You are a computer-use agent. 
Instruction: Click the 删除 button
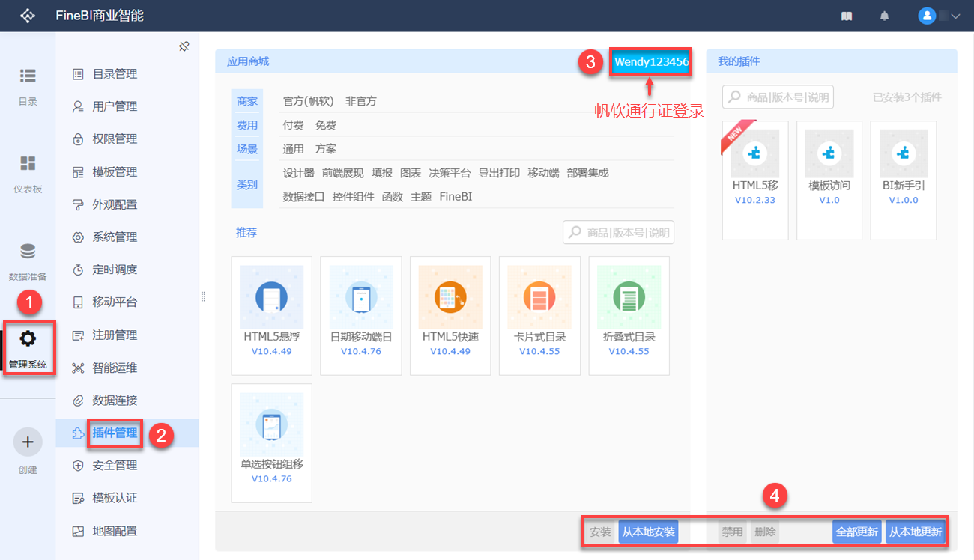click(x=765, y=532)
